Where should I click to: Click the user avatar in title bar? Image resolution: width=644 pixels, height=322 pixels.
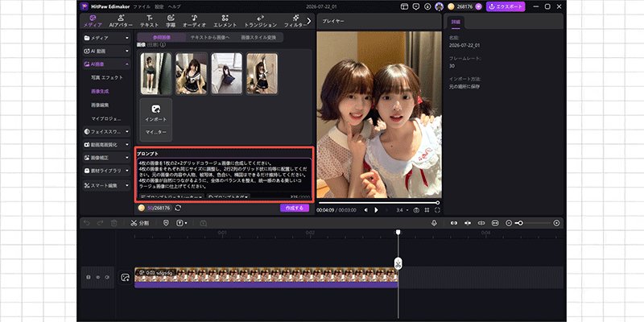tap(439, 6)
